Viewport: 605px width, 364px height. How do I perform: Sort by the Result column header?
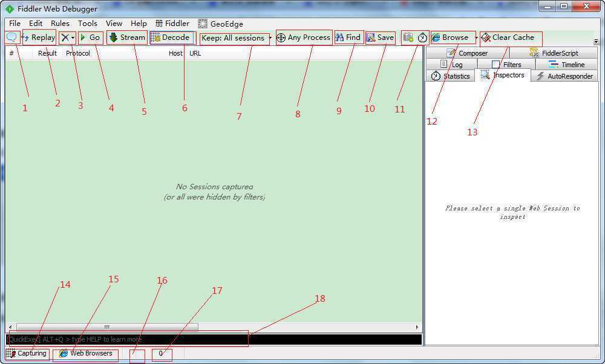pyautogui.click(x=47, y=53)
